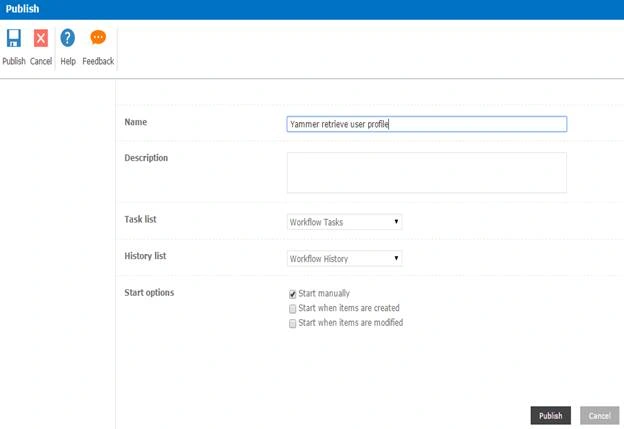624x429 pixels.
Task: Click inside the empty Description text area
Action: click(x=427, y=173)
